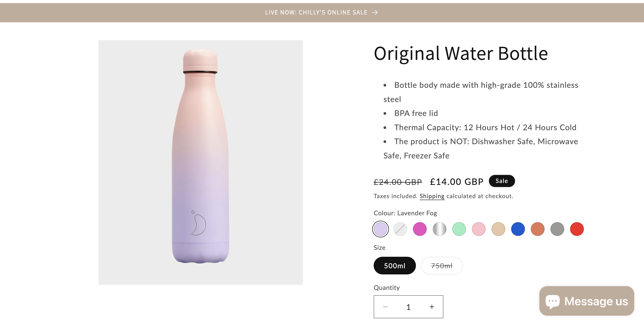Viewport: 644px width, 321px height.
Task: Choose the stainless silver gradient swatch
Action: [x=439, y=229]
